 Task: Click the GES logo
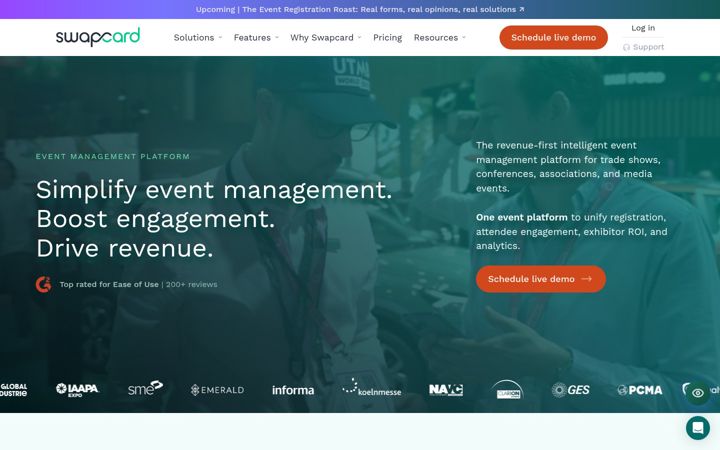[x=570, y=390]
